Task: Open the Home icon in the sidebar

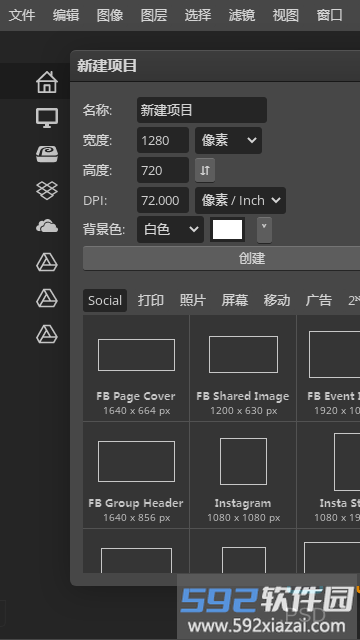Action: pos(47,82)
